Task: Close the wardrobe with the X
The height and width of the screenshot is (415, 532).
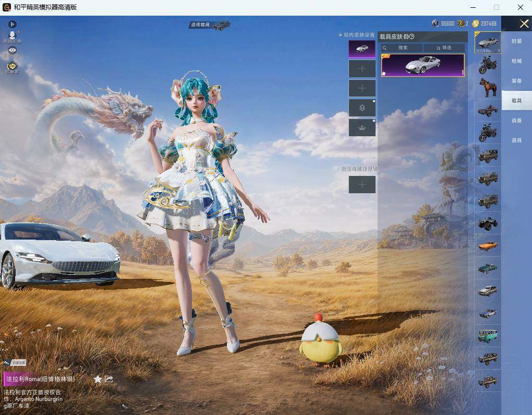Action: 524,23
